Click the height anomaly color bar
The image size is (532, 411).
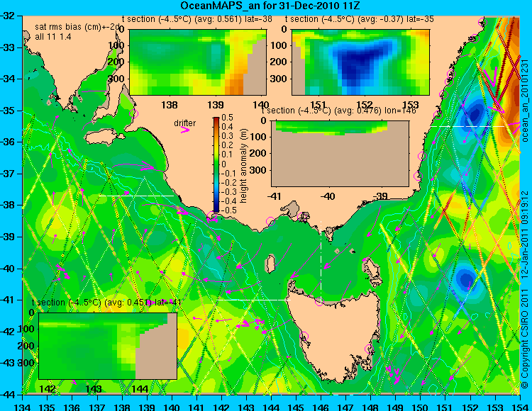click(x=216, y=165)
